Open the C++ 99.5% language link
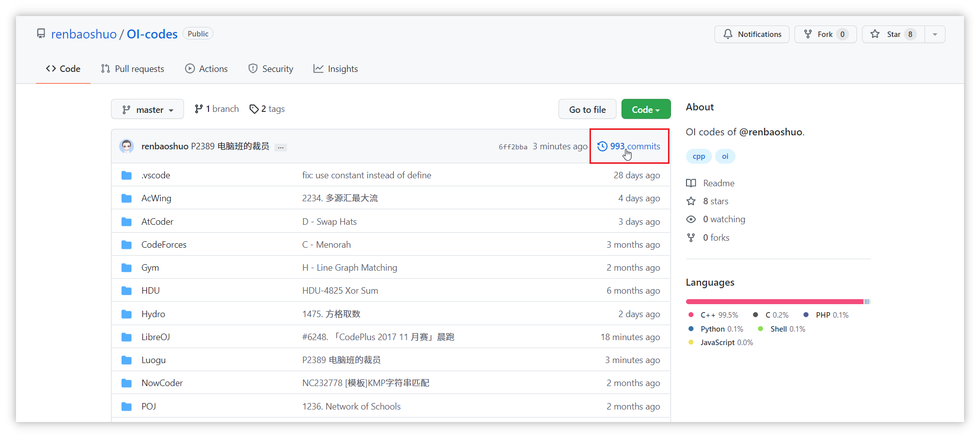Viewport: 980px width, 438px height. pyautogui.click(x=713, y=315)
